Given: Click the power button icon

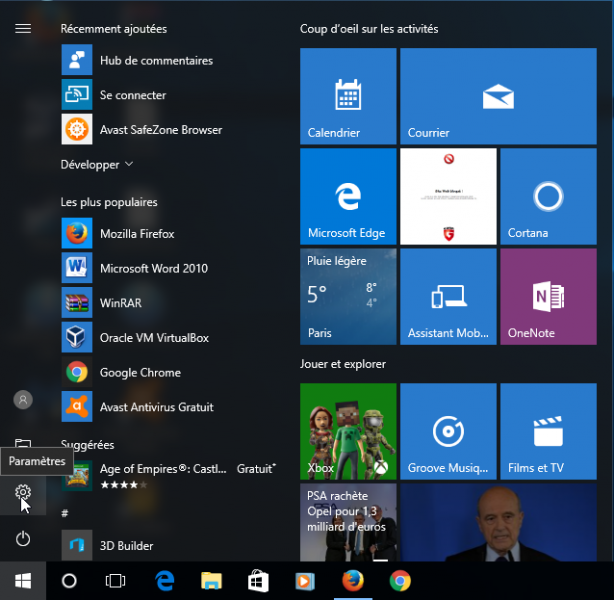Looking at the screenshot, I should point(23,539).
